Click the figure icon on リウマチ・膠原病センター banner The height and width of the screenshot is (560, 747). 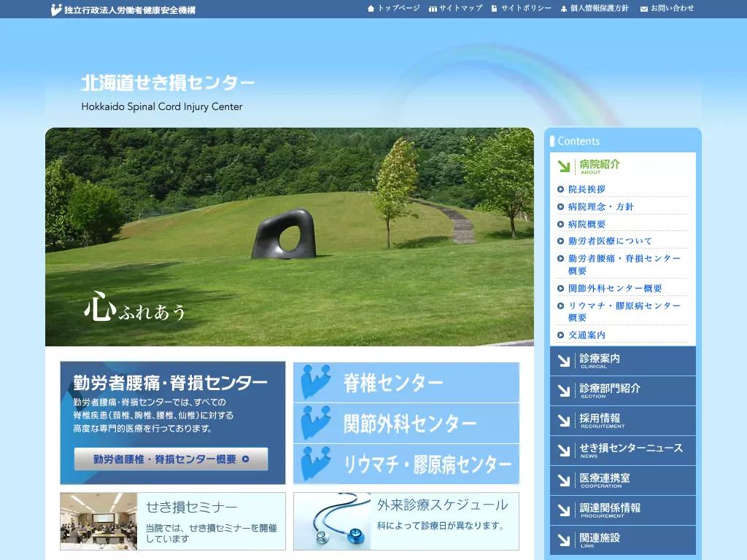click(315, 463)
